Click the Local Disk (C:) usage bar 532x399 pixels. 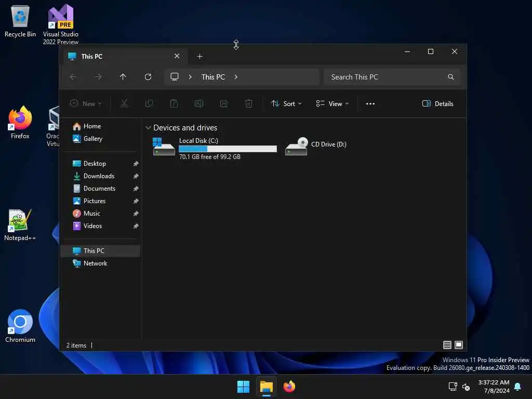(228, 149)
